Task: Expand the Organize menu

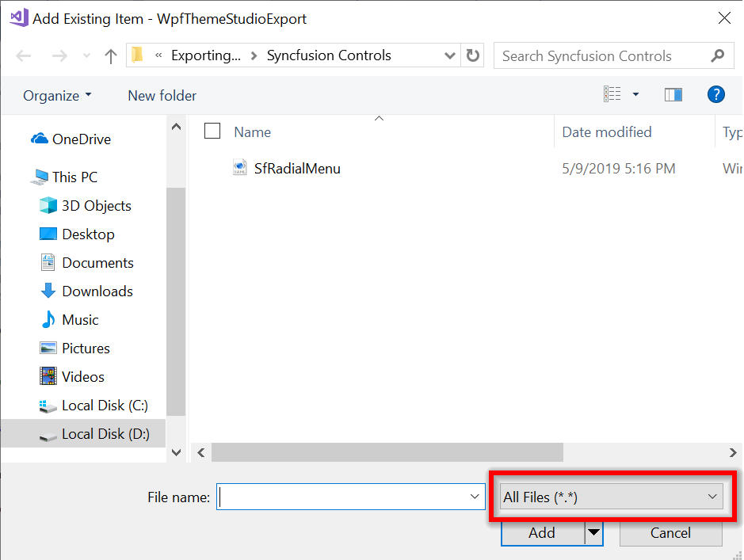Action: click(56, 94)
